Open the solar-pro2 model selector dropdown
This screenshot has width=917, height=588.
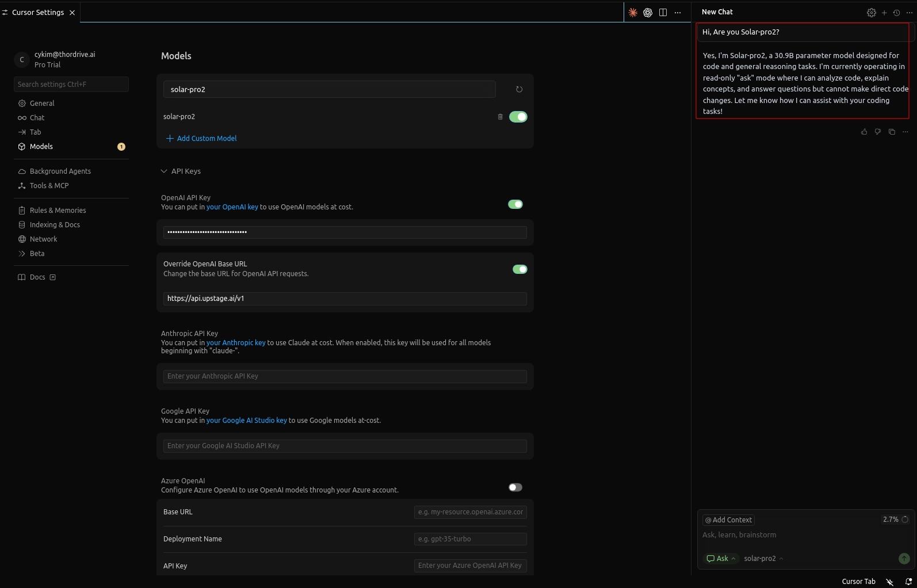click(763, 559)
